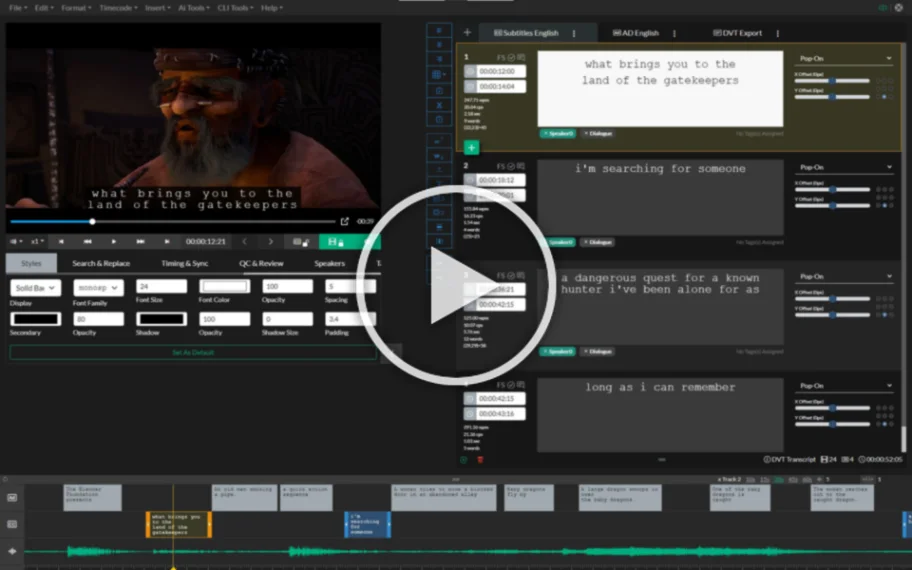Toggle the approve check icon on subtitle 2
Image resolution: width=912 pixels, height=570 pixels.
coord(512,166)
